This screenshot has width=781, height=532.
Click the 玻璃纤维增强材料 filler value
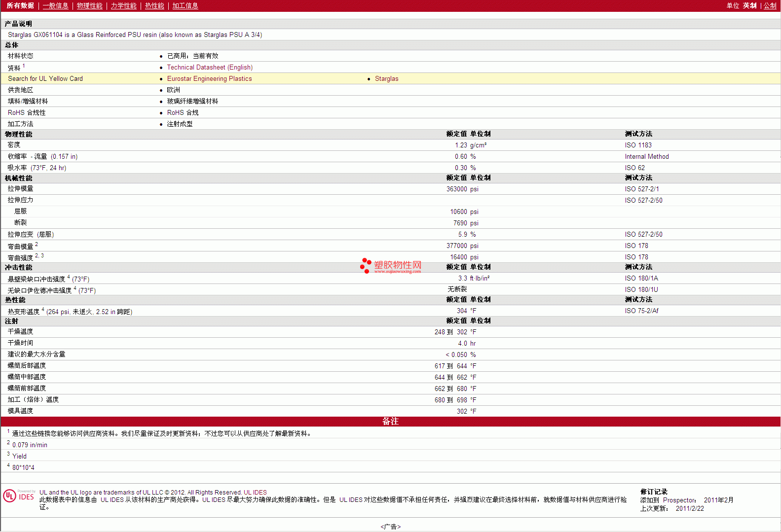[192, 101]
